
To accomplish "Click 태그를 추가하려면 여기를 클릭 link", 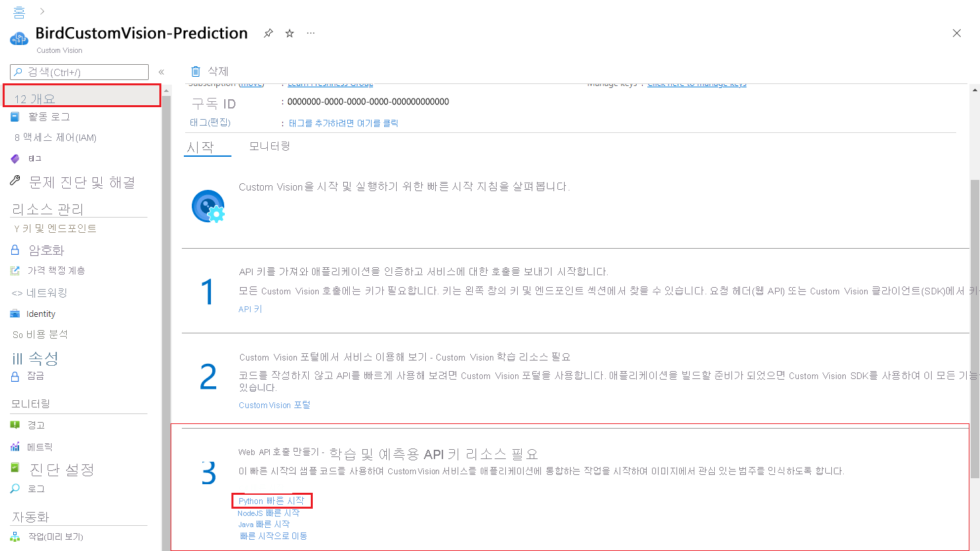I will tap(344, 124).
